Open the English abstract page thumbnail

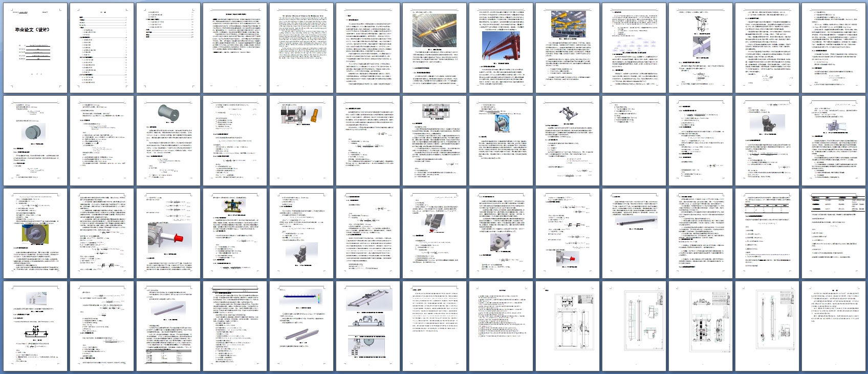coord(301,48)
